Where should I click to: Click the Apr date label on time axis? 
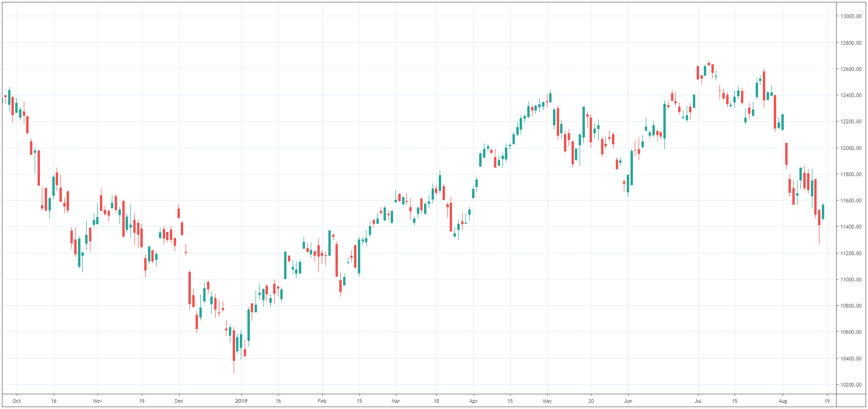[473, 401]
